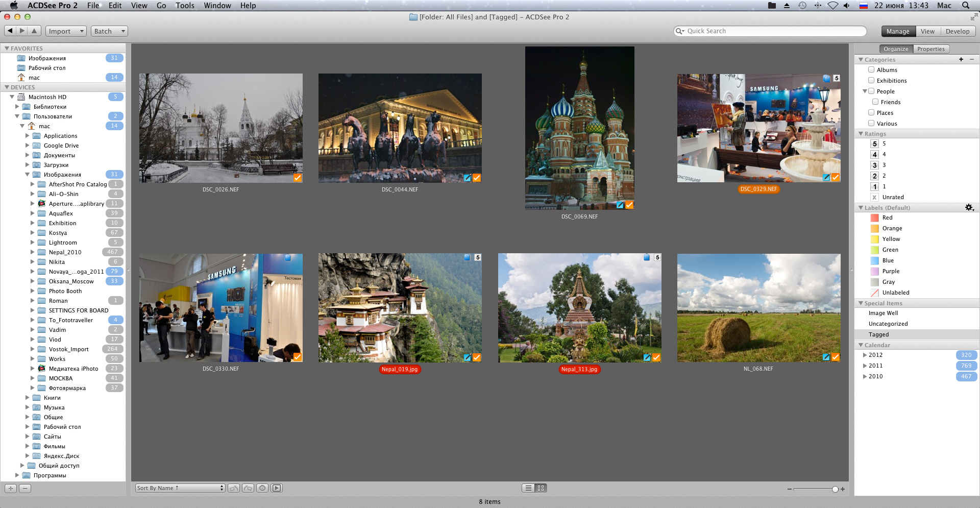
Task: Open the Tools menu
Action: pyautogui.click(x=185, y=5)
